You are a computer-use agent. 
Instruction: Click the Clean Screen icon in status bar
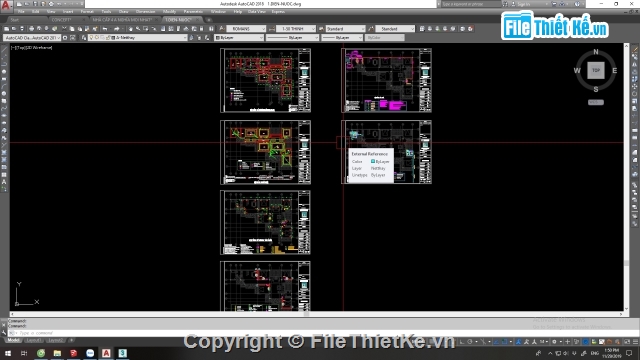coord(627,342)
